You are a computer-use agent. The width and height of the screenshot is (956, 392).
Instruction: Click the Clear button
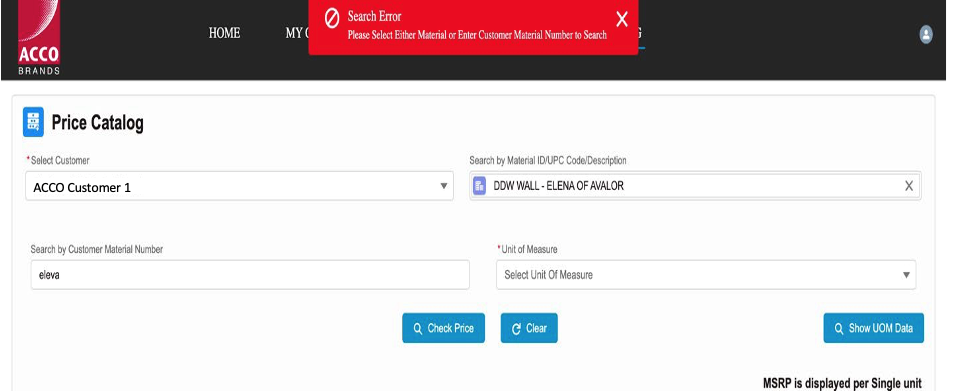click(x=529, y=328)
